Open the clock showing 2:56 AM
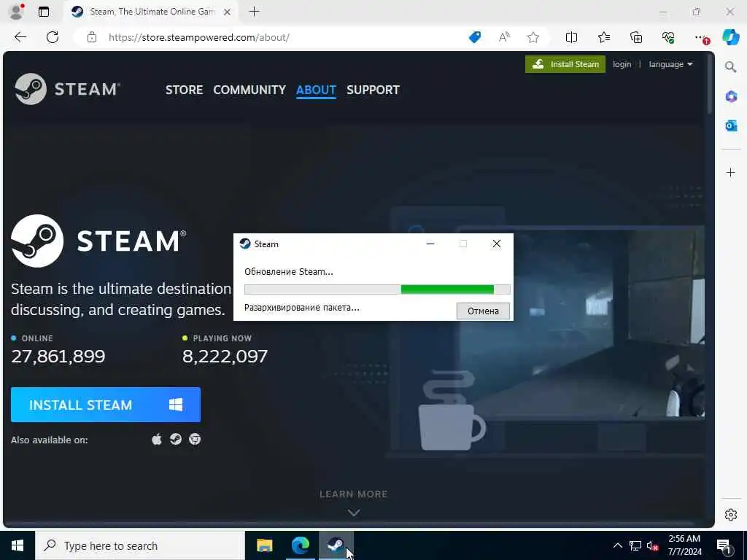The image size is (747, 560). (x=684, y=545)
